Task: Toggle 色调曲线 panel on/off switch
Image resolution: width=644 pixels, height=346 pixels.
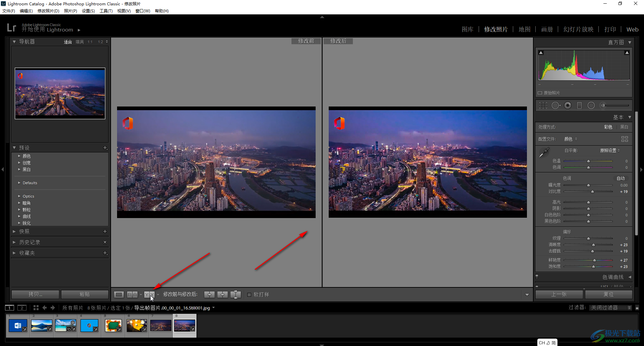Action: pos(537,277)
